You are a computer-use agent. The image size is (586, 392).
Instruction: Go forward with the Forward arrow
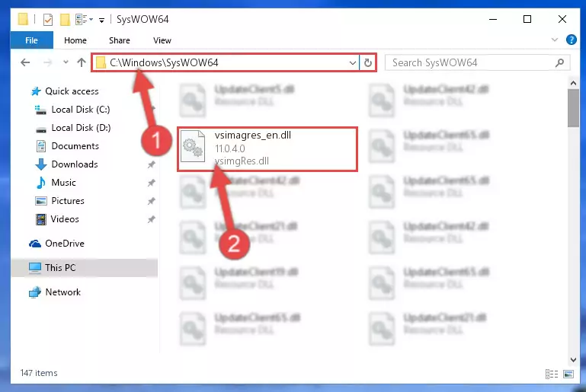coord(47,62)
